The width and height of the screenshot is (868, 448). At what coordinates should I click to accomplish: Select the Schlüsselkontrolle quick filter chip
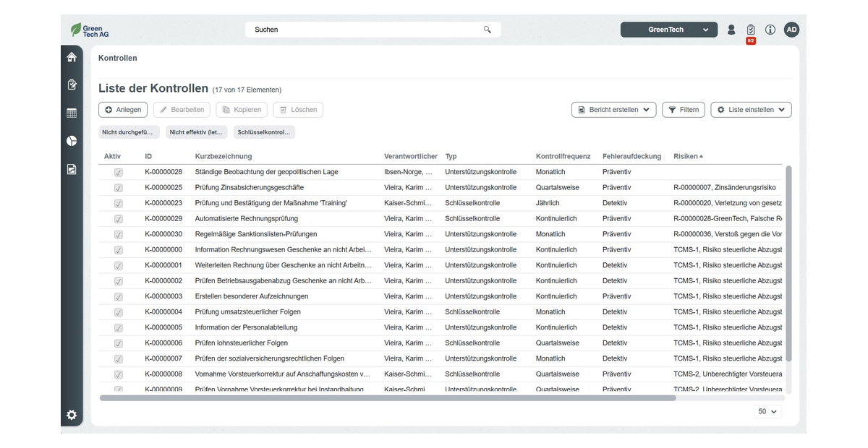click(264, 132)
